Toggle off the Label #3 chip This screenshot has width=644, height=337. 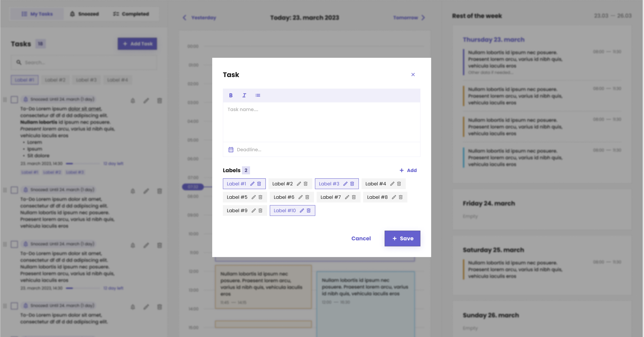329,184
